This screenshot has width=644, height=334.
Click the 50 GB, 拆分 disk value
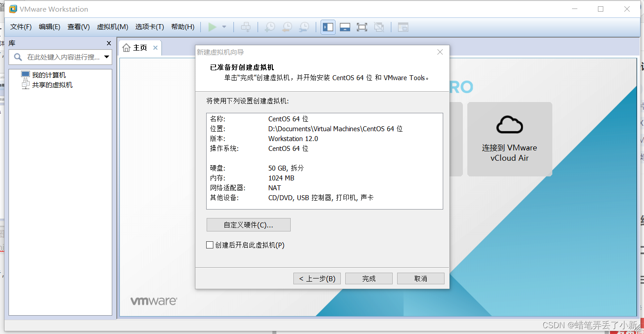286,168
